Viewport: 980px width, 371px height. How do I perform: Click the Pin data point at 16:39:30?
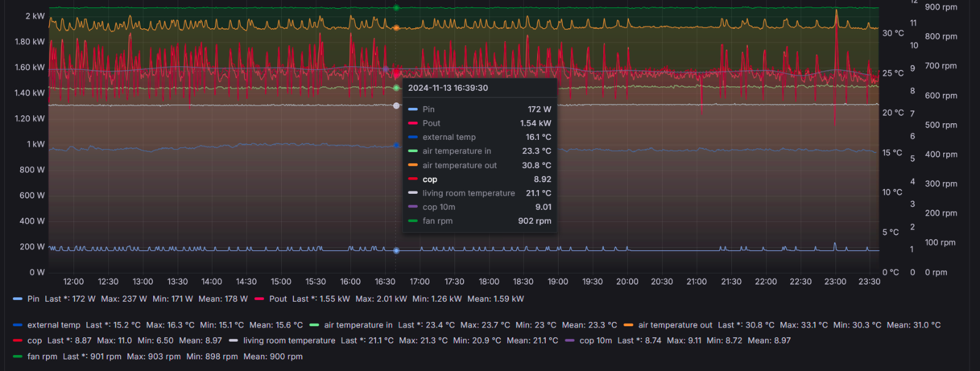[x=396, y=250]
